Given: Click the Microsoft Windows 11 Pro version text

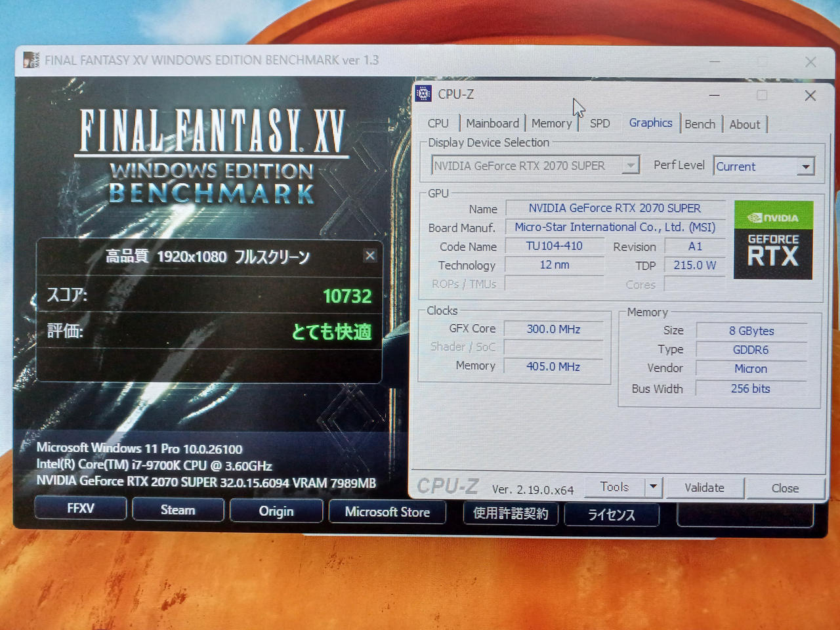Looking at the screenshot, I should pos(139,448).
